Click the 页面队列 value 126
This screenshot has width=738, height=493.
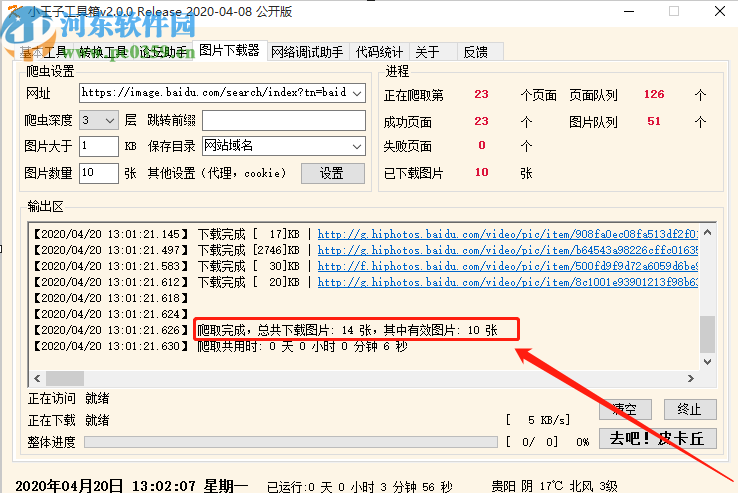click(654, 94)
